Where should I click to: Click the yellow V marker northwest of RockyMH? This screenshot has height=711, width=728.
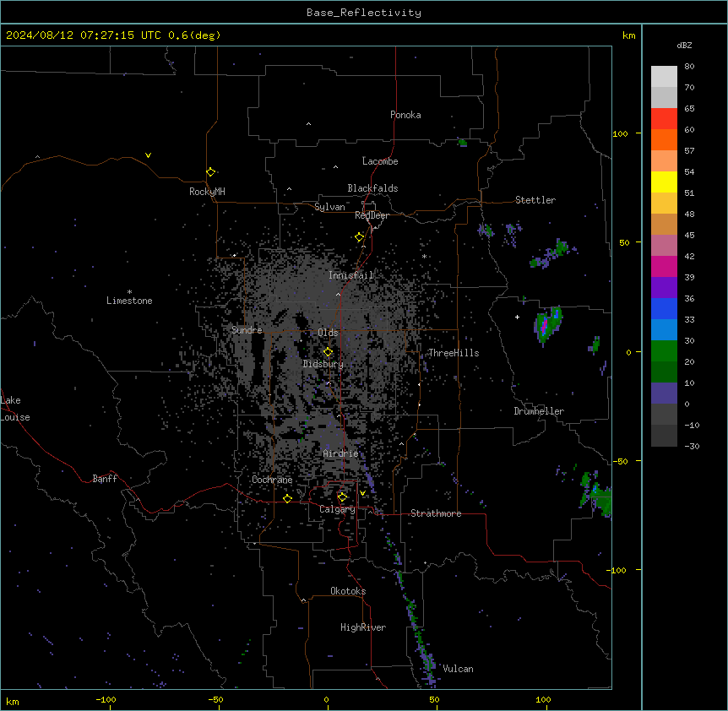coord(148,155)
